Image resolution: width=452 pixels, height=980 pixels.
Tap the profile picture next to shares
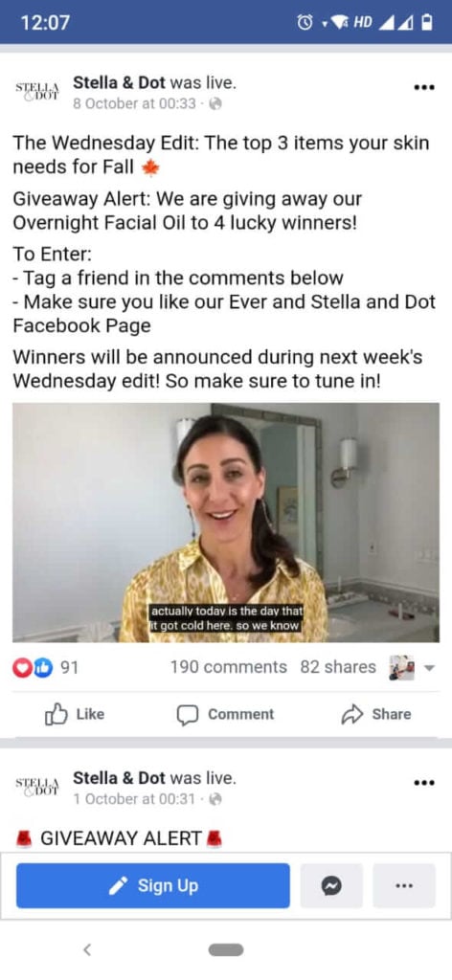pos(401,667)
